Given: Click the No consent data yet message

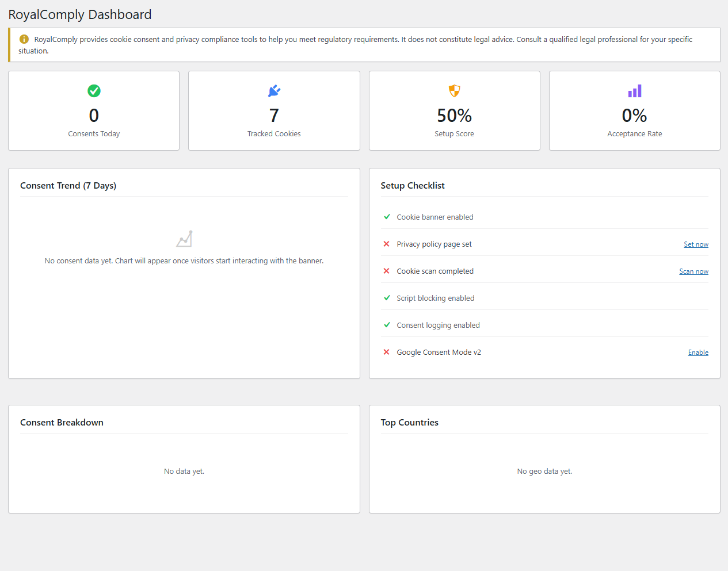Looking at the screenshot, I should [x=184, y=261].
